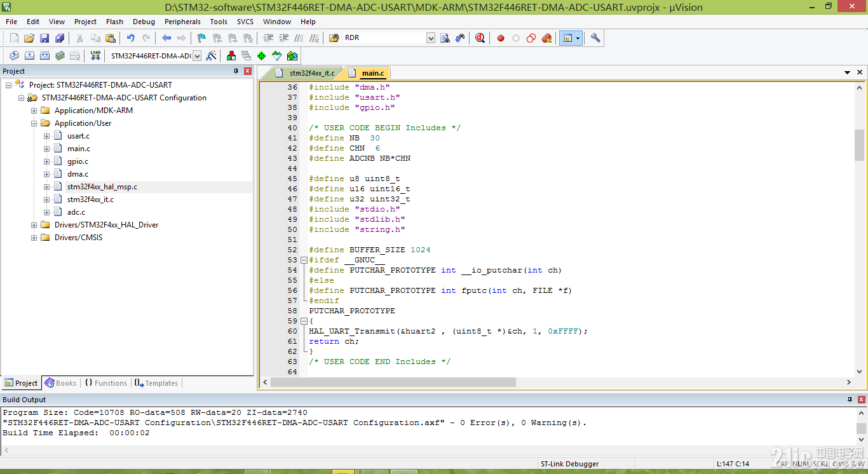Switch to the Templates panel tab
Viewport: 868px width, 474px height.
[x=156, y=383]
